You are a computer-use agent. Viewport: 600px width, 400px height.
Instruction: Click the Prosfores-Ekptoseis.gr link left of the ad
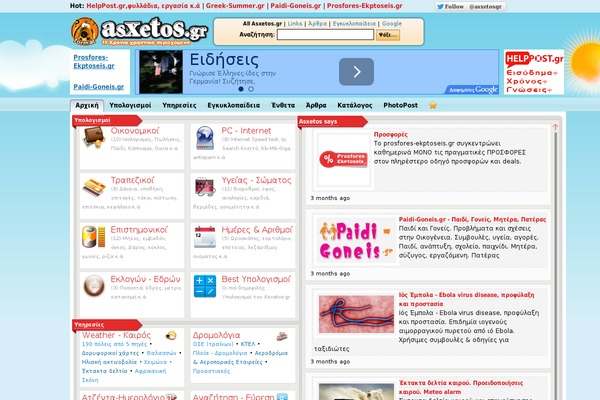coord(94,61)
